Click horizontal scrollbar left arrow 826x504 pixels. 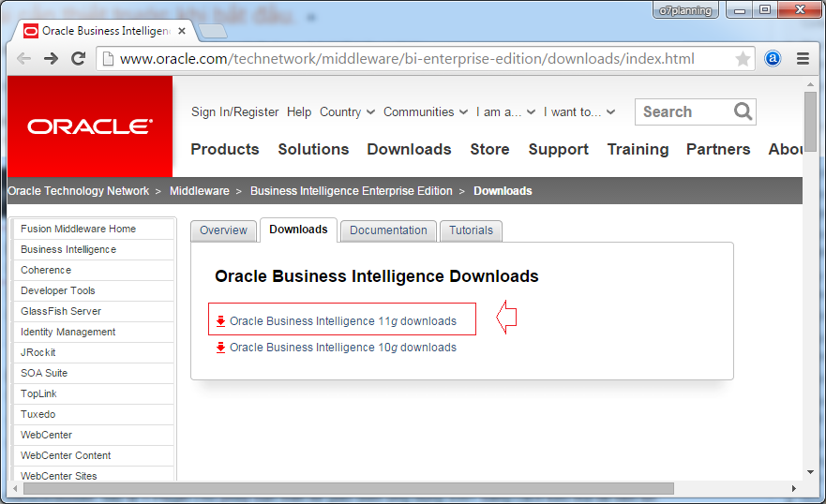[x=15, y=488]
